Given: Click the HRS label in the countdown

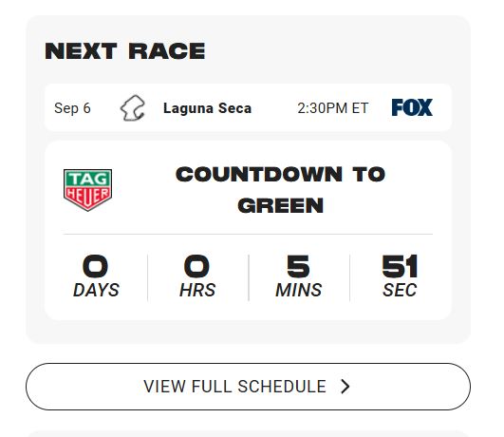Looking at the screenshot, I should coord(197,290).
